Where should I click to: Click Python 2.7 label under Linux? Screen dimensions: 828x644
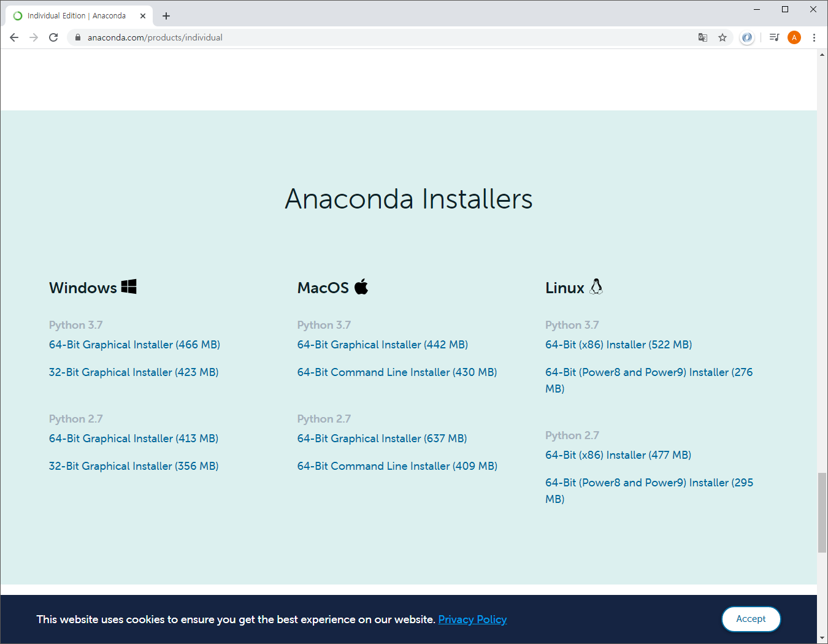point(572,435)
